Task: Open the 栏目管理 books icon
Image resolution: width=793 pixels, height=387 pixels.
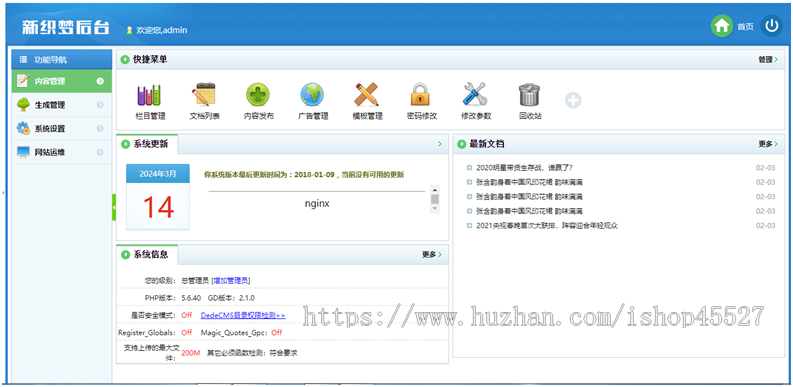Action: (x=150, y=95)
